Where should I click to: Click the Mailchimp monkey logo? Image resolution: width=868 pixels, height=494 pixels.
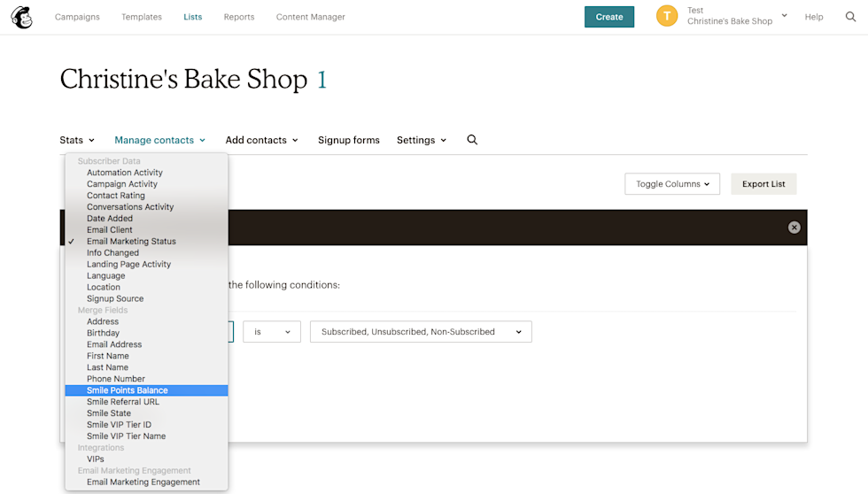click(21, 17)
